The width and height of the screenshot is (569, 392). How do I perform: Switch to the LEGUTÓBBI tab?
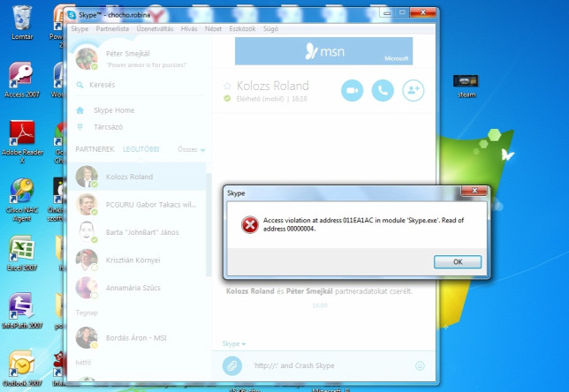click(140, 149)
